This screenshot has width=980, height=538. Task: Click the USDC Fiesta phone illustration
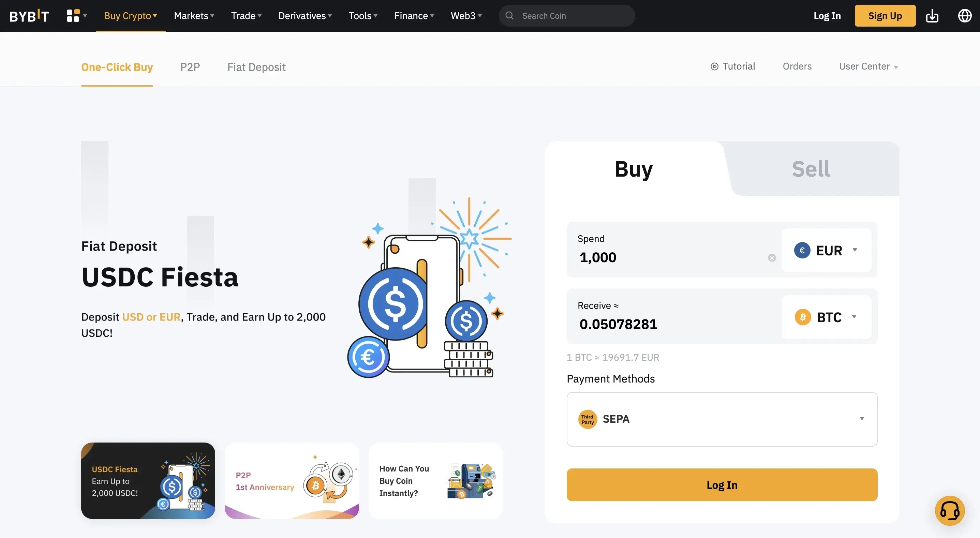[x=430, y=287]
